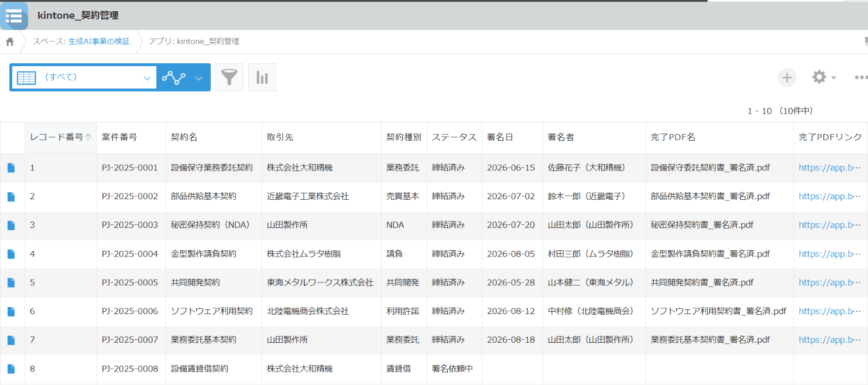This screenshot has width=868, height=385.
Task: Click case number PJ-2025-0001
Action: tap(130, 168)
